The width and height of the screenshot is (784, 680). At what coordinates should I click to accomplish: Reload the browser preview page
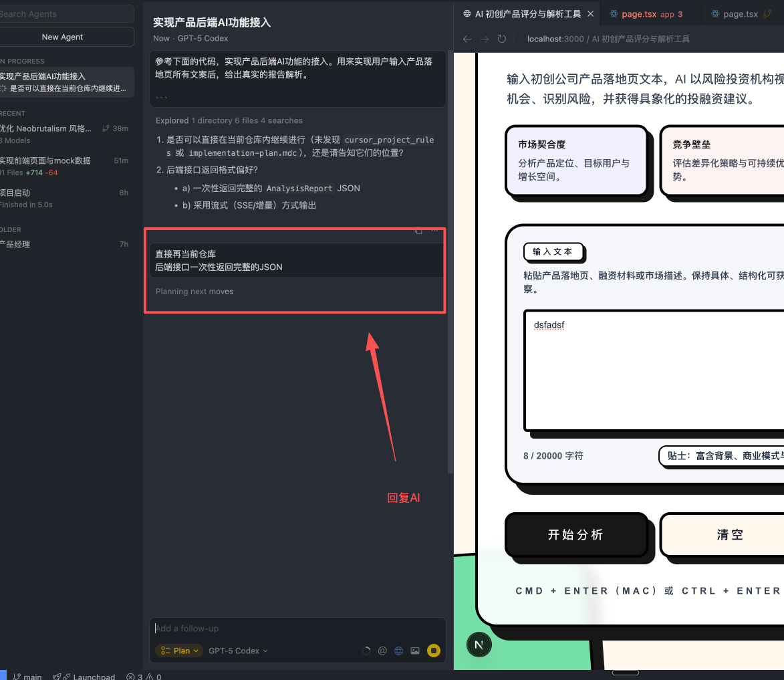[x=502, y=39]
